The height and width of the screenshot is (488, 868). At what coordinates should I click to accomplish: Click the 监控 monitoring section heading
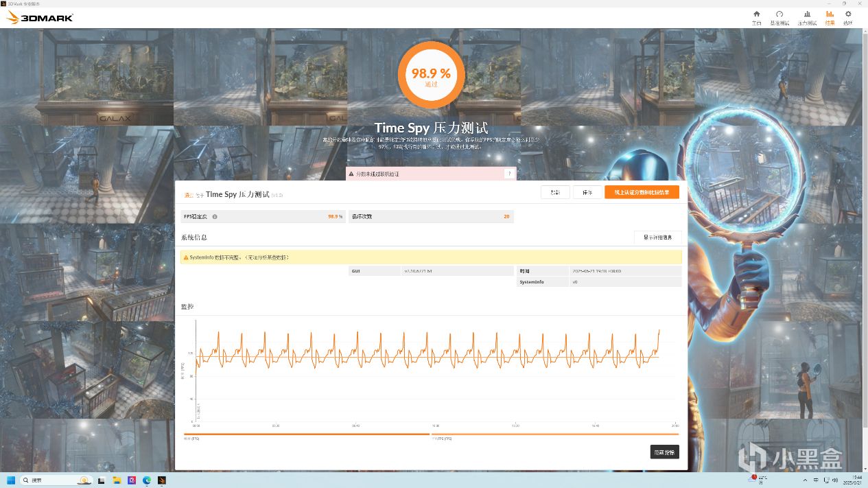click(187, 306)
